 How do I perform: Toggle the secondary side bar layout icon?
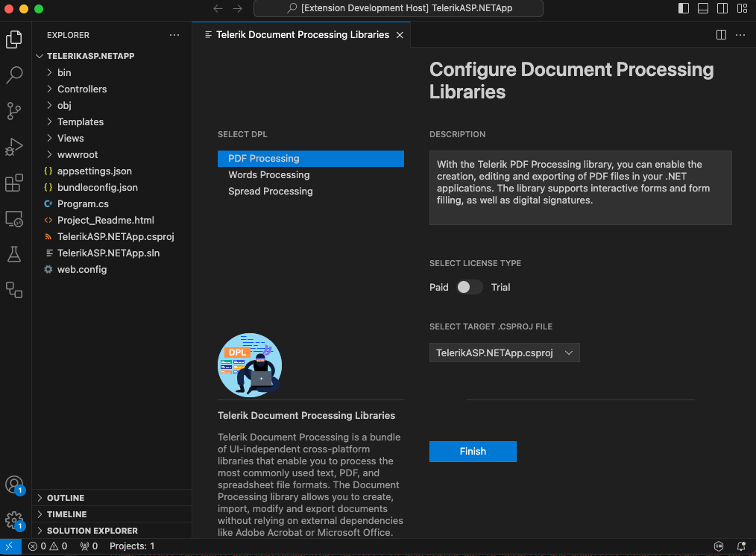722,8
